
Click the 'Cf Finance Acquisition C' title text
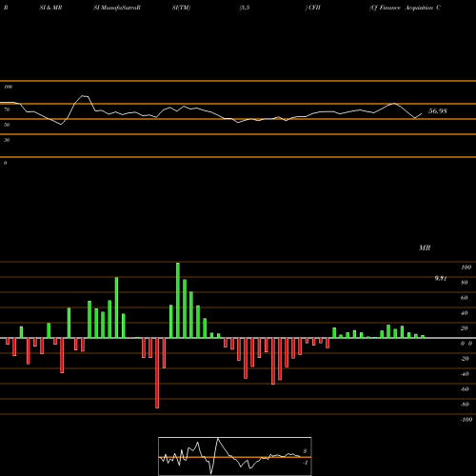(x=405, y=8)
